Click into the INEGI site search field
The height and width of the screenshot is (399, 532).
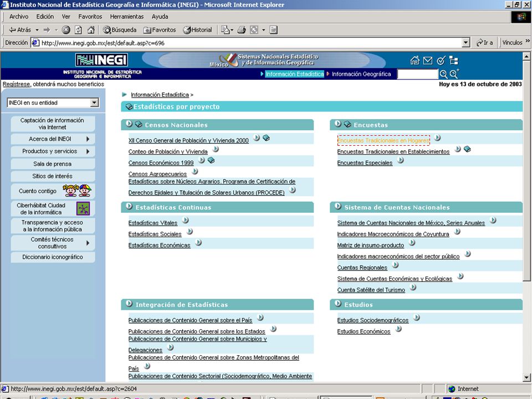tap(418, 74)
